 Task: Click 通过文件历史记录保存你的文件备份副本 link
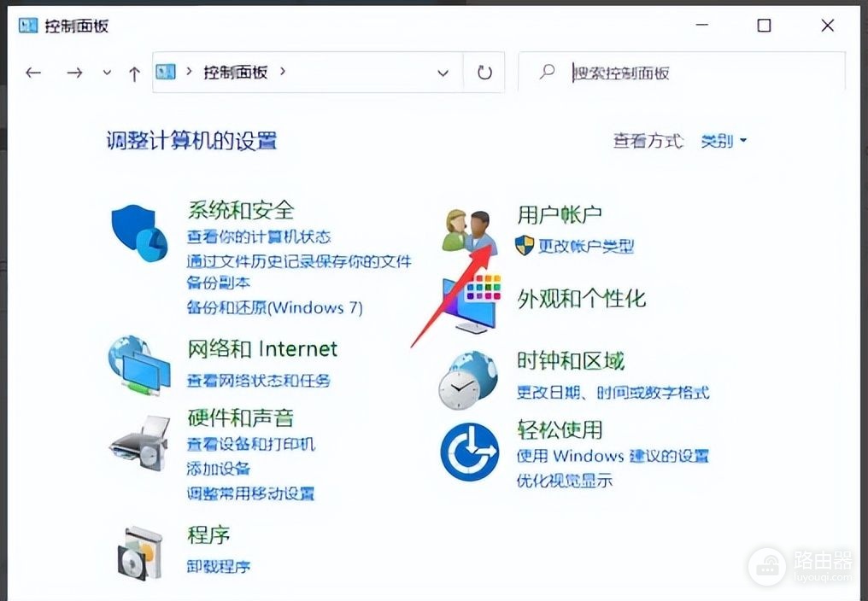[299, 271]
